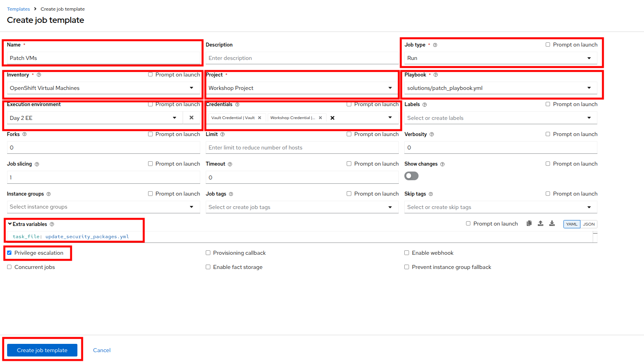Click the upload icon for extra variables
This screenshot has height=362, width=644.
coord(541,224)
